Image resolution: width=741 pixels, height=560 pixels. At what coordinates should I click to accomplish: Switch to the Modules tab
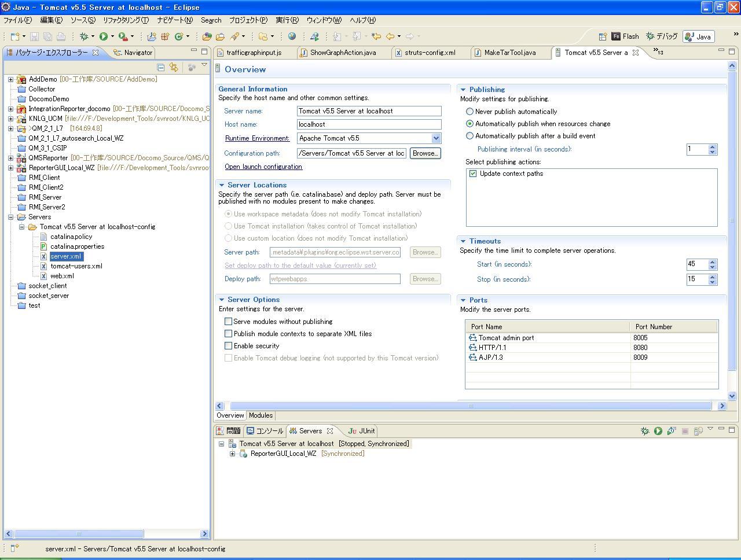261,415
